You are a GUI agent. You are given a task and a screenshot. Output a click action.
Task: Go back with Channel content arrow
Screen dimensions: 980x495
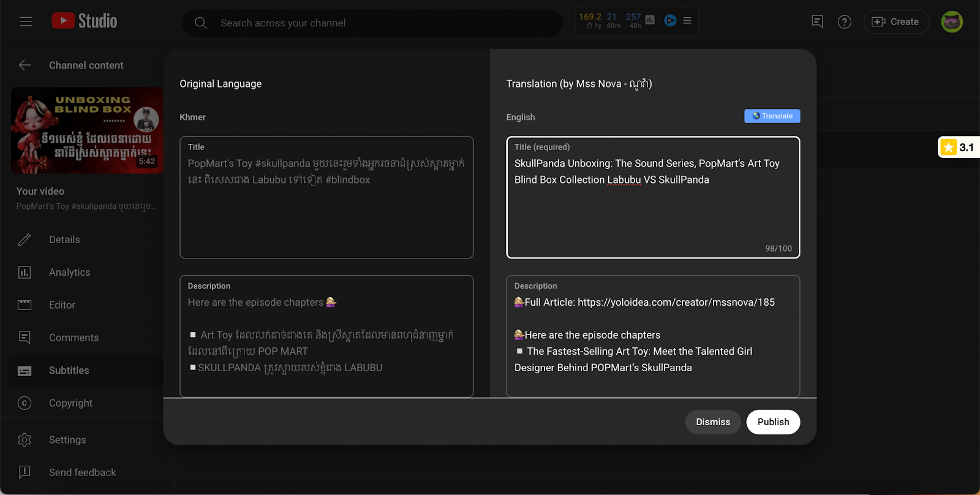[x=24, y=65]
